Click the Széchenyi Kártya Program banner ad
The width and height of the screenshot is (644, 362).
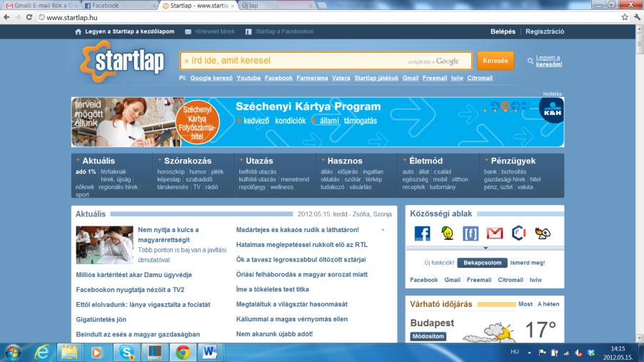pos(318,122)
